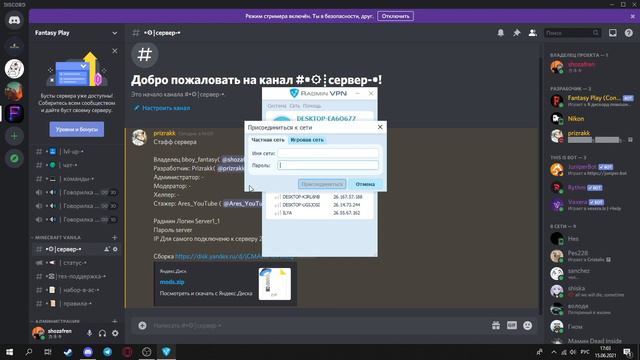
Task: Close the server boost promo card
Action: click(x=115, y=51)
